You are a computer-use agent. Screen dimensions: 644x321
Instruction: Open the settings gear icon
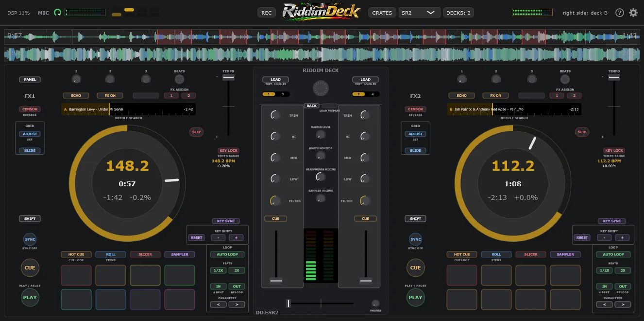click(x=633, y=13)
